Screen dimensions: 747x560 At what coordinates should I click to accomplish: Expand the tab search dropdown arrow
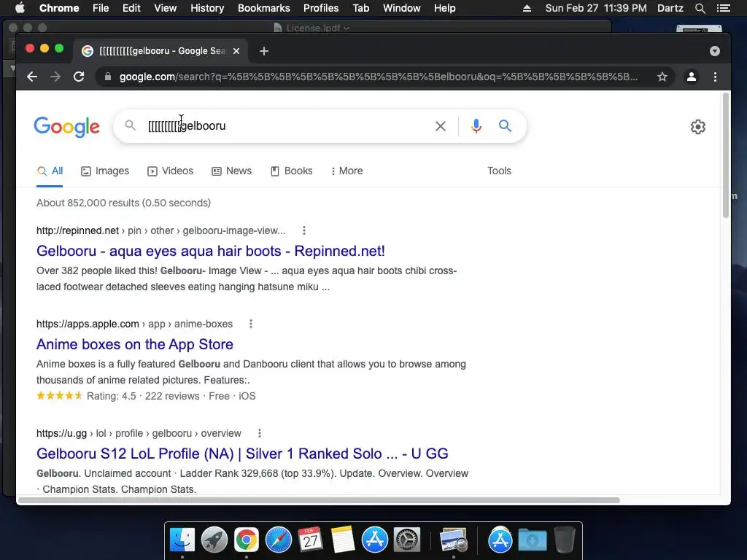tap(715, 51)
